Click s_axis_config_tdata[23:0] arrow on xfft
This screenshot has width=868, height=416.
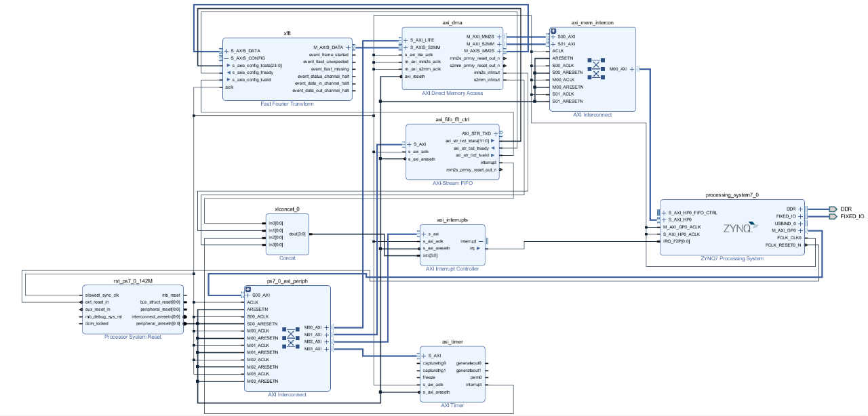(229, 66)
